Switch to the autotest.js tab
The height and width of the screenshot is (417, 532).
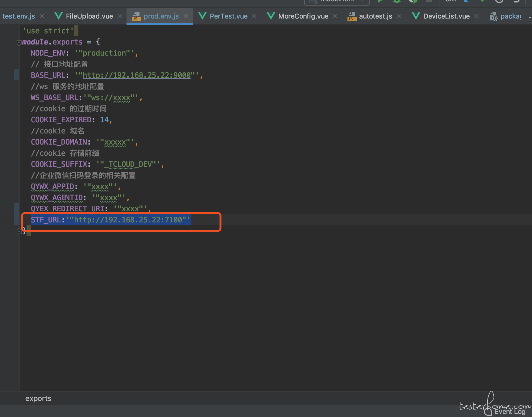pyautogui.click(x=376, y=16)
